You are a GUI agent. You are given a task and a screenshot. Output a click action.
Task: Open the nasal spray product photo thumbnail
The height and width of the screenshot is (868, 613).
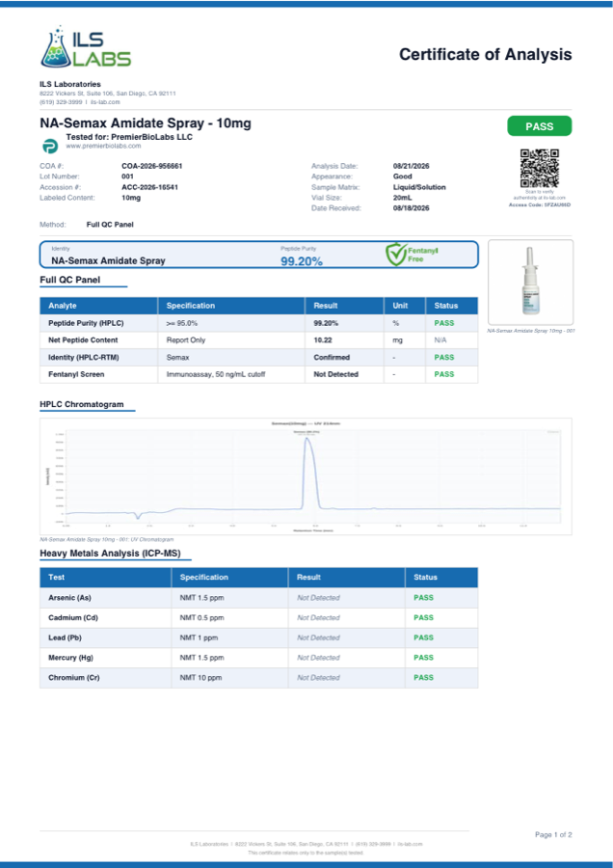[530, 283]
